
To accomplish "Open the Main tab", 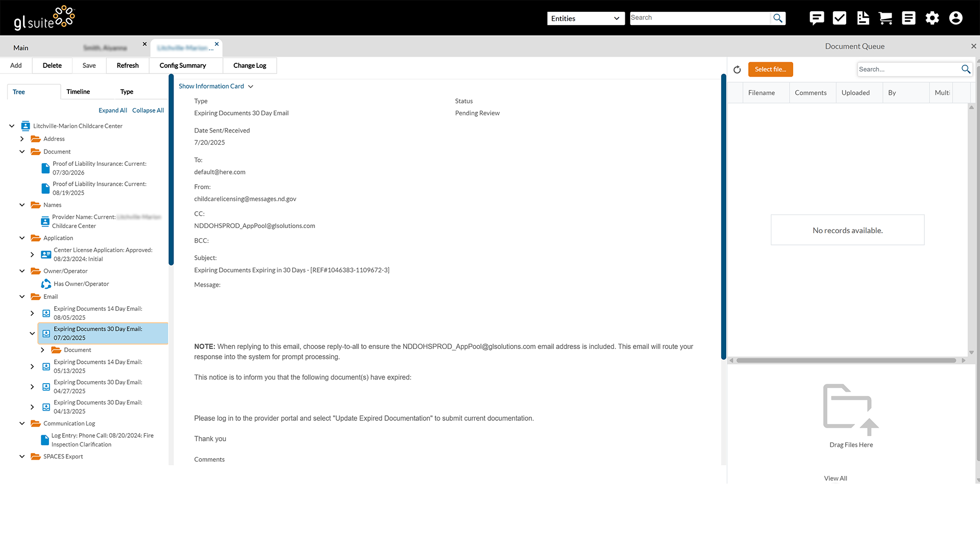I will tap(21, 48).
